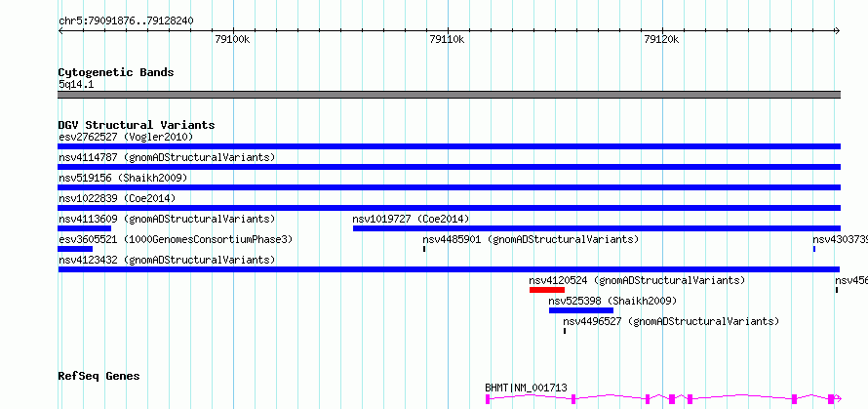
Task: Open the nsv525398 (Shaikh2009) label
Action: tap(612, 301)
